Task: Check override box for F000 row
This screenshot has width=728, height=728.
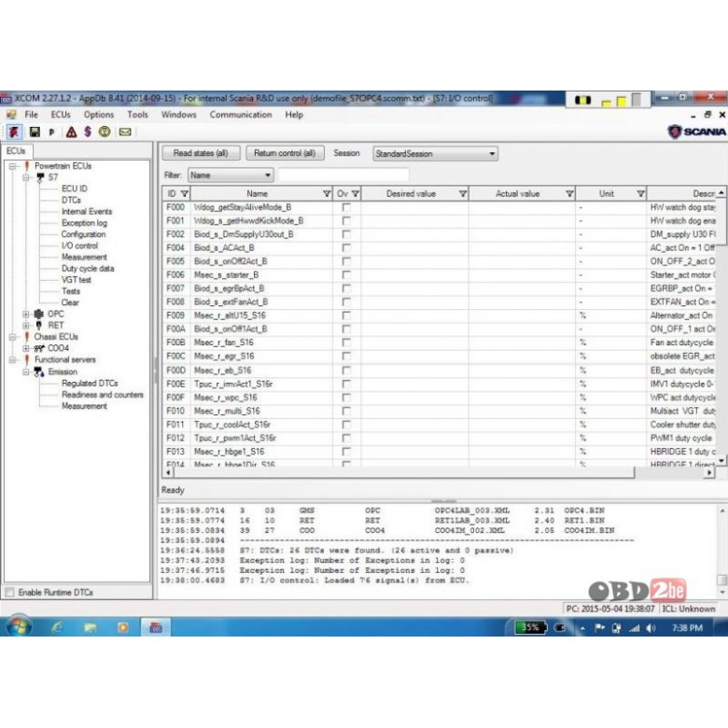Action: tap(346, 207)
